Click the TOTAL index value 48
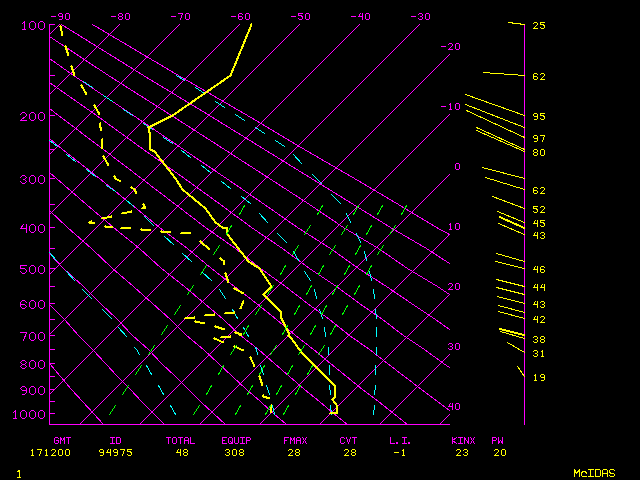640x480 pixels. (184, 452)
